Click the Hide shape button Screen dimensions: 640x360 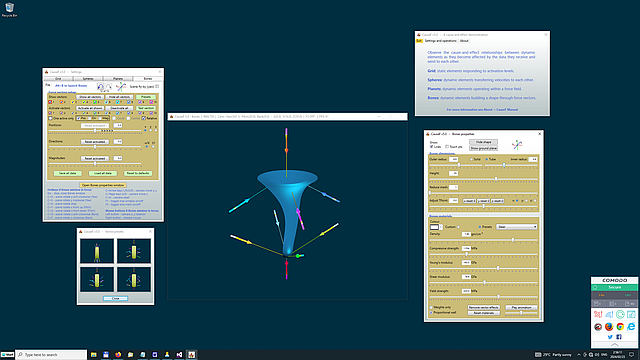point(483,142)
